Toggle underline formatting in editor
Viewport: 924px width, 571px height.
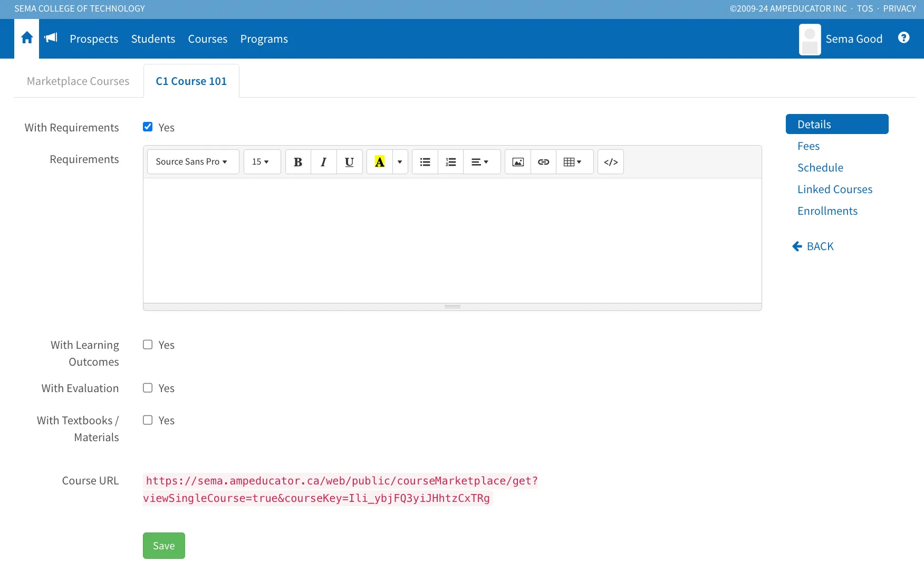[x=349, y=162]
